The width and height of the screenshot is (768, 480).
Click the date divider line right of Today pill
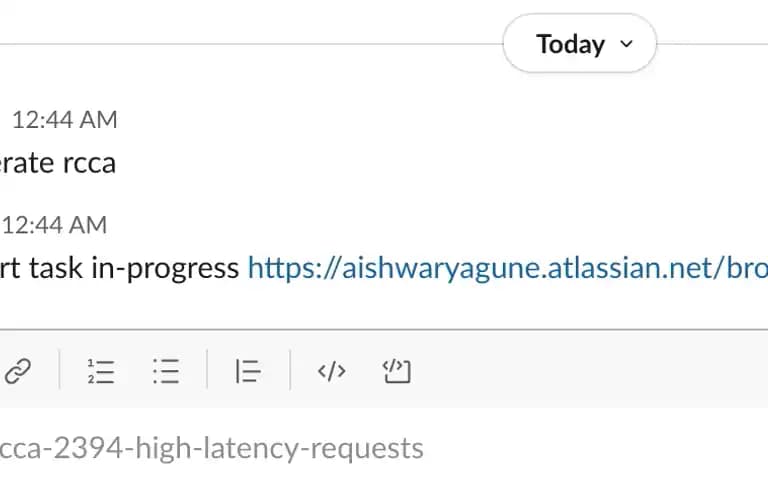click(712, 44)
